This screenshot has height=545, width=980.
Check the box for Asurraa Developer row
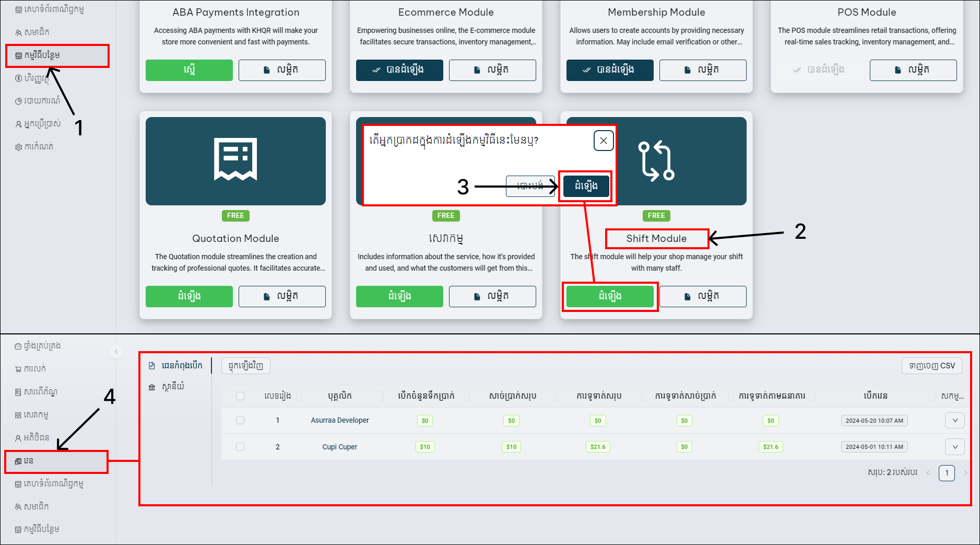240,420
